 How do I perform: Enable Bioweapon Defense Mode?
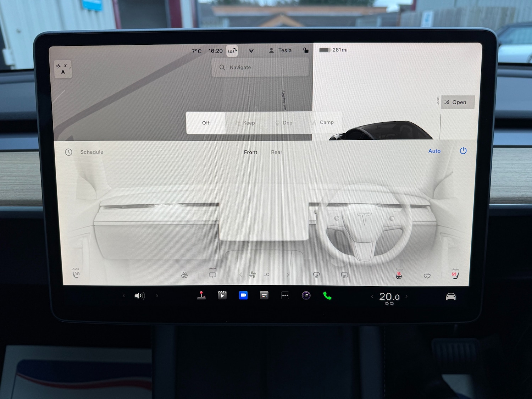click(x=185, y=275)
